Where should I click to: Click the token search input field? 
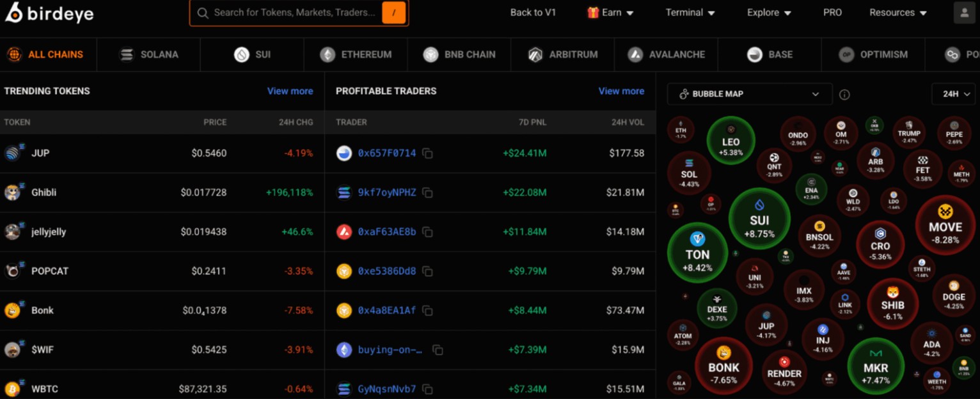pyautogui.click(x=288, y=12)
